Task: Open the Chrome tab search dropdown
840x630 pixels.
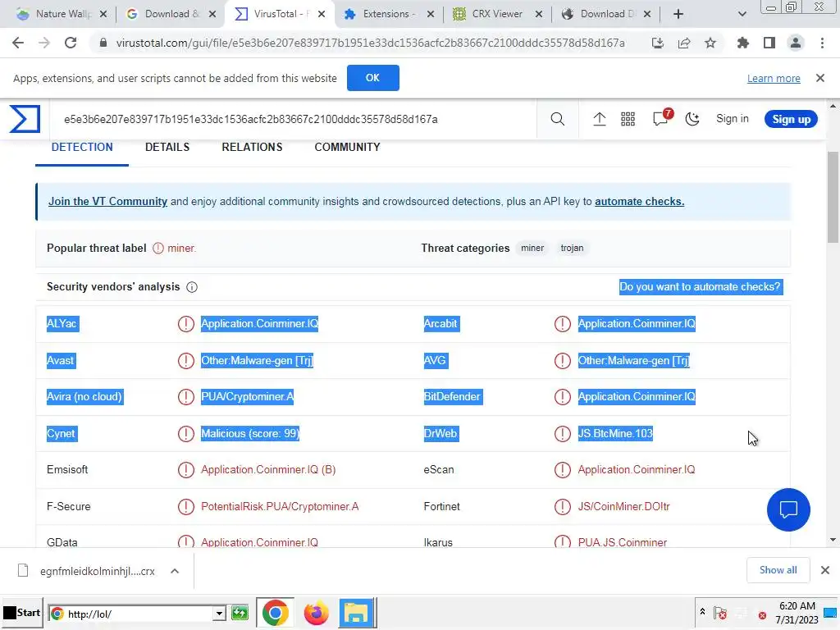Action: coord(742,14)
